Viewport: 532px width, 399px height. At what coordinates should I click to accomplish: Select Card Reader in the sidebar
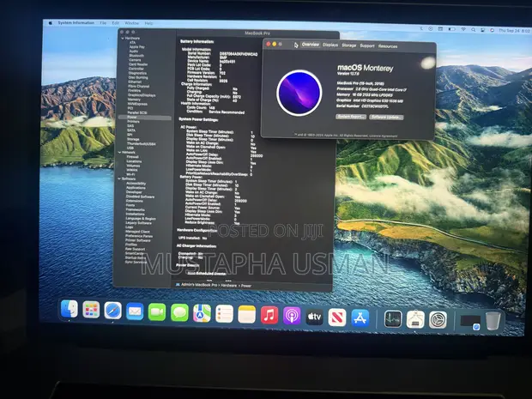[x=138, y=64]
